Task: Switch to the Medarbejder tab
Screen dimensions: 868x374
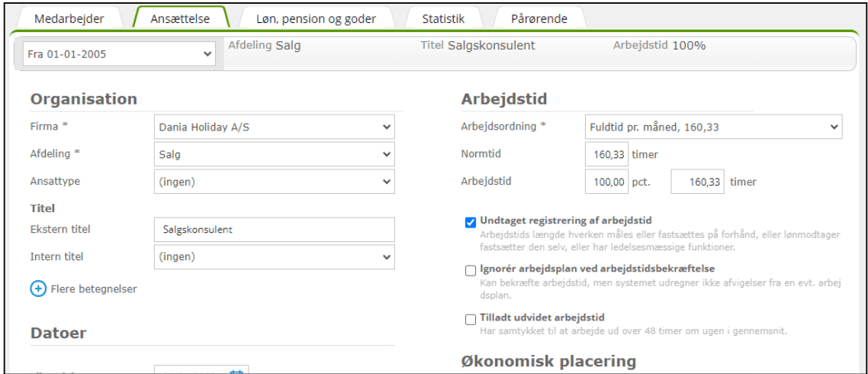Action: (x=68, y=18)
